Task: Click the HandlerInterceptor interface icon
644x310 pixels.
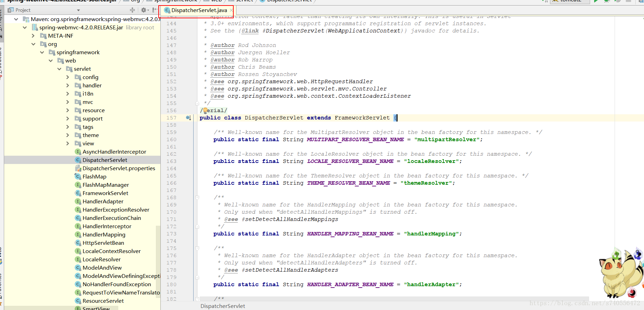Action: click(78, 226)
